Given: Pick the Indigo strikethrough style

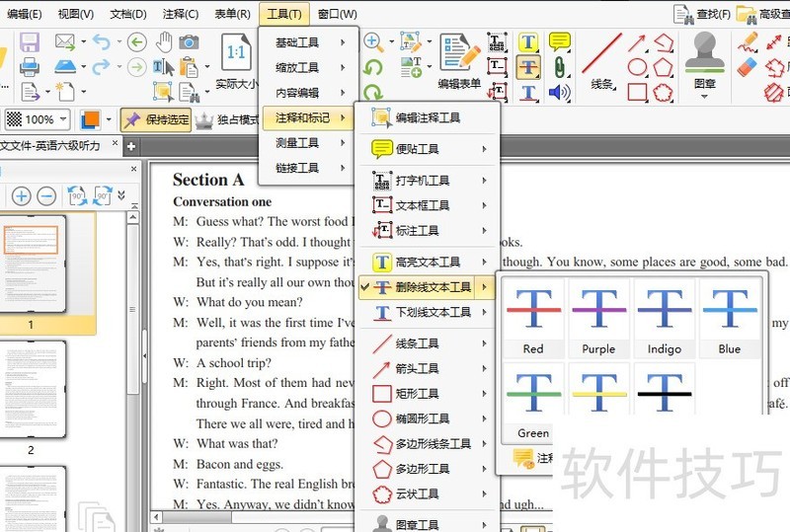Looking at the screenshot, I should [665, 319].
